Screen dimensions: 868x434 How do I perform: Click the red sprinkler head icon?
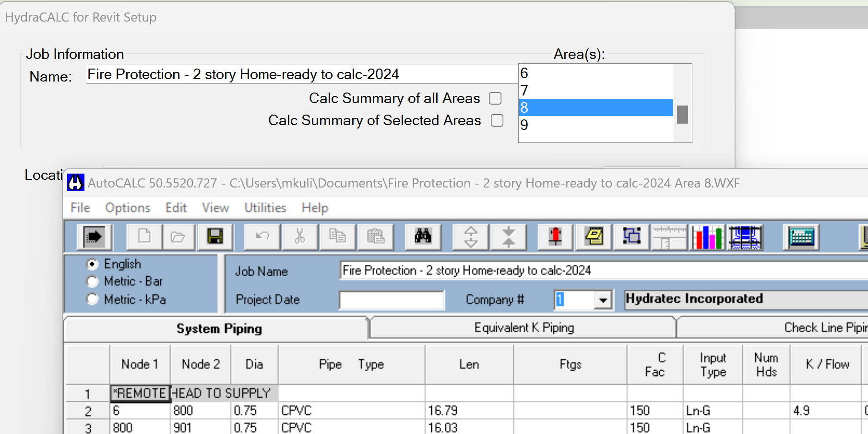(x=556, y=236)
